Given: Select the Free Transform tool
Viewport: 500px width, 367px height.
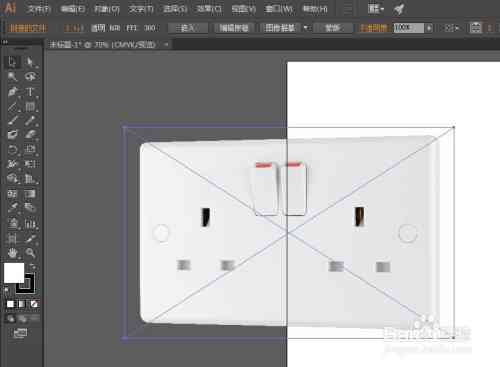Looking at the screenshot, I should point(30,164).
